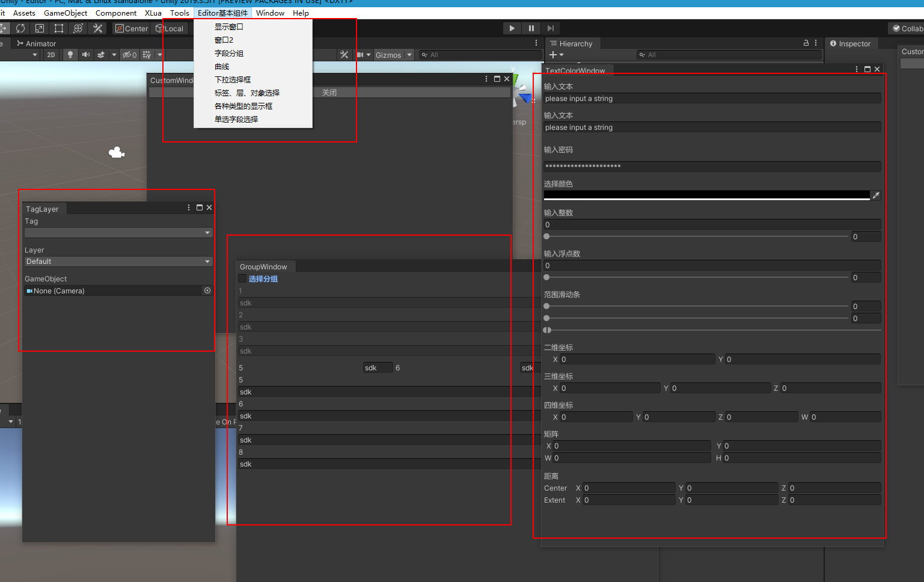The image size is (924, 582).
Task: Open the Collab dropdown
Action: 907,28
